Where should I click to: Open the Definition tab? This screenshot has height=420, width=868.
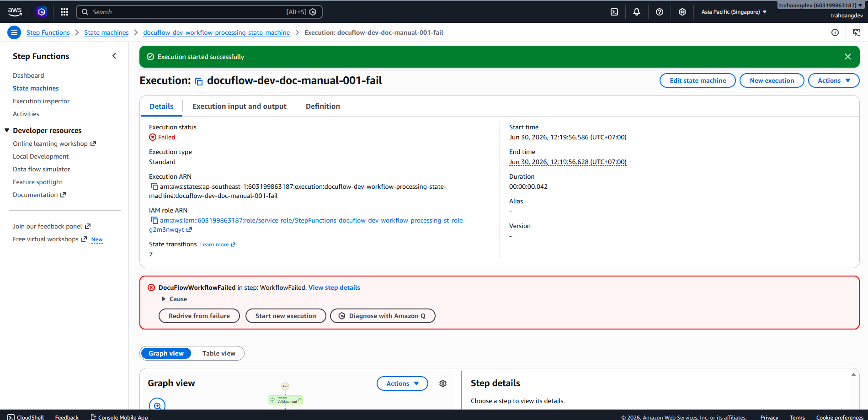(323, 106)
